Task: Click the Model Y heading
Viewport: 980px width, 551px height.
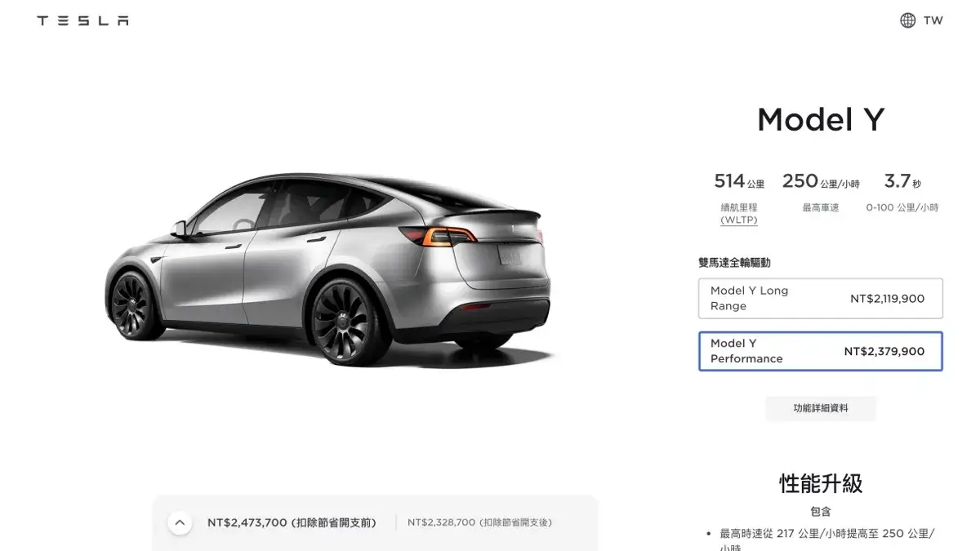Action: (x=821, y=120)
